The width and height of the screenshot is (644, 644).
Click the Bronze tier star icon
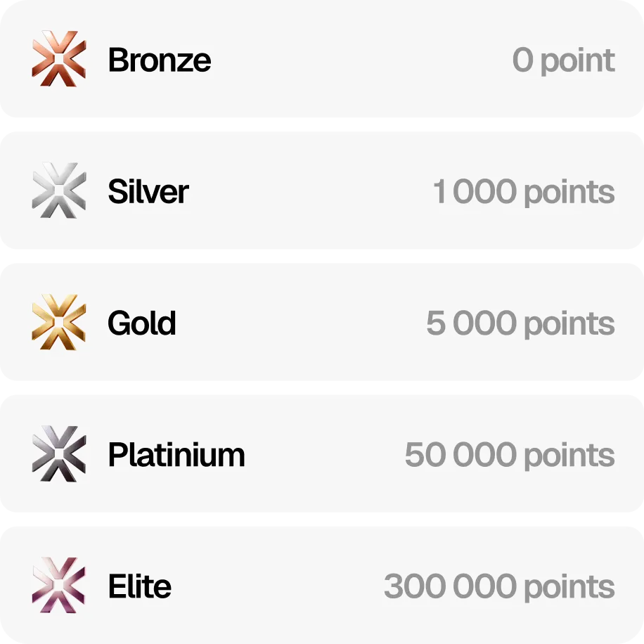[59, 59]
